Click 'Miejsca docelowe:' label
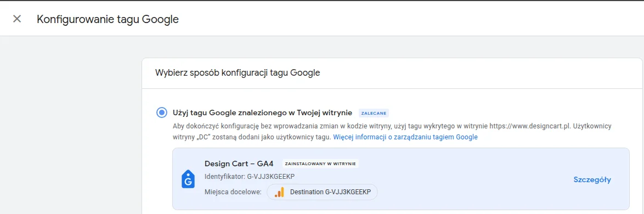 pyautogui.click(x=233, y=192)
